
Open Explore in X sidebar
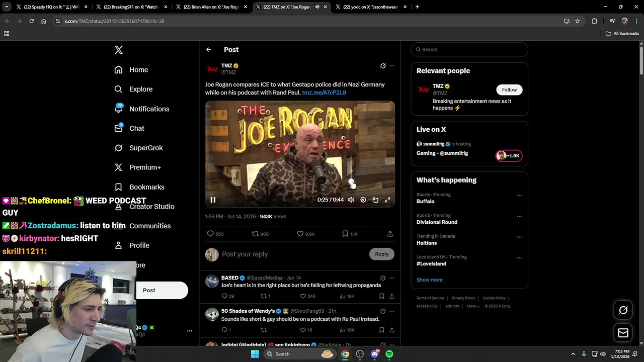pos(133,89)
